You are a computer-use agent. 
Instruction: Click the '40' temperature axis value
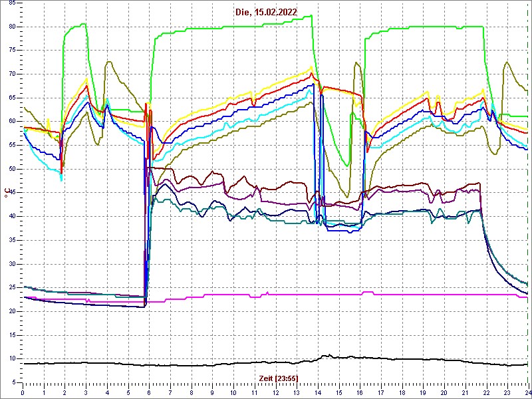(11, 217)
